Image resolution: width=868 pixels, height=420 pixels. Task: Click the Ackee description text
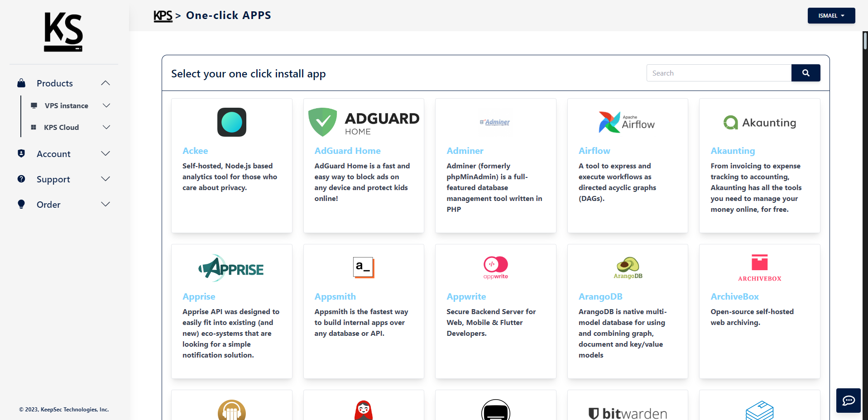point(230,177)
